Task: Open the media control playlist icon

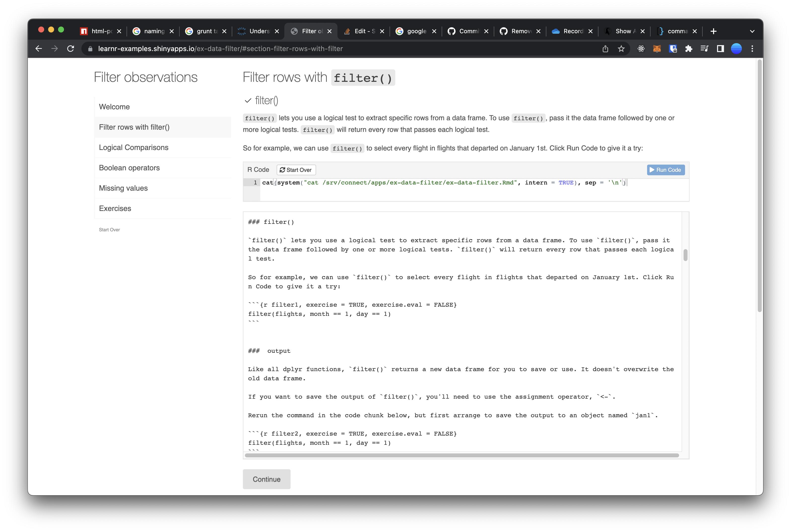Action: click(x=704, y=49)
